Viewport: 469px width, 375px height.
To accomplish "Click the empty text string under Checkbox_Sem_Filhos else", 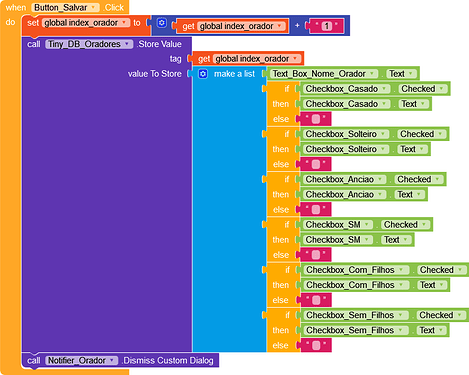I will (315, 345).
